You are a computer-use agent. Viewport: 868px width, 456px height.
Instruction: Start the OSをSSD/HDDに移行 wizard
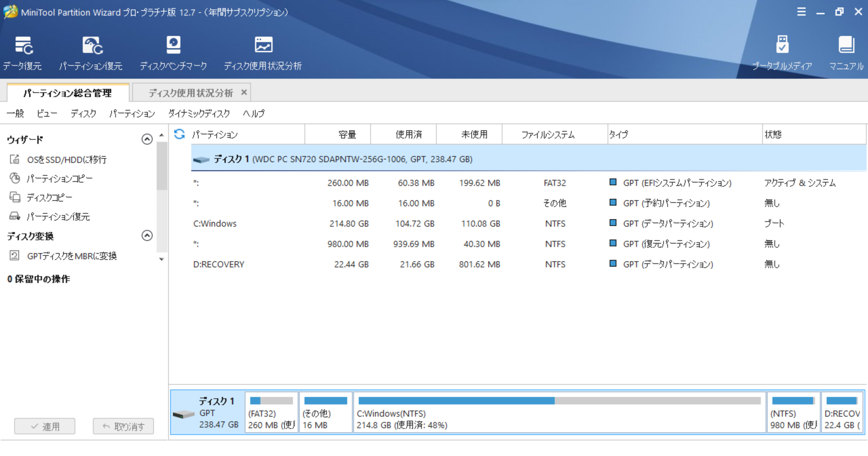[66, 160]
